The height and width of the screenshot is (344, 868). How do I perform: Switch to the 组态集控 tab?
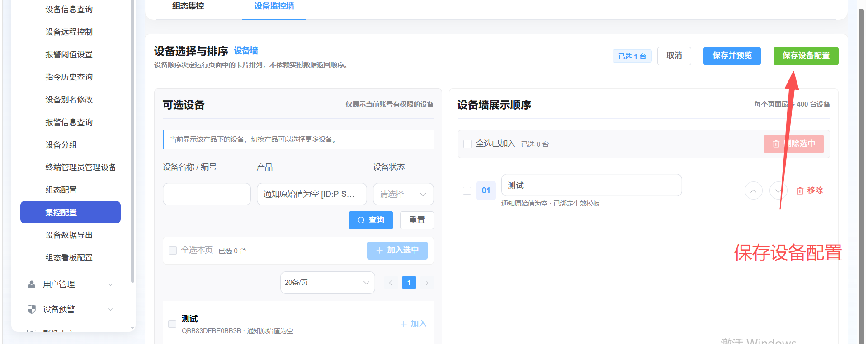[x=188, y=6]
